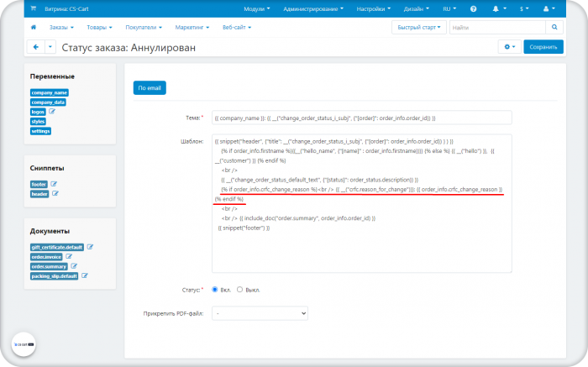Expand the arrow next to back button

[x=50, y=47]
